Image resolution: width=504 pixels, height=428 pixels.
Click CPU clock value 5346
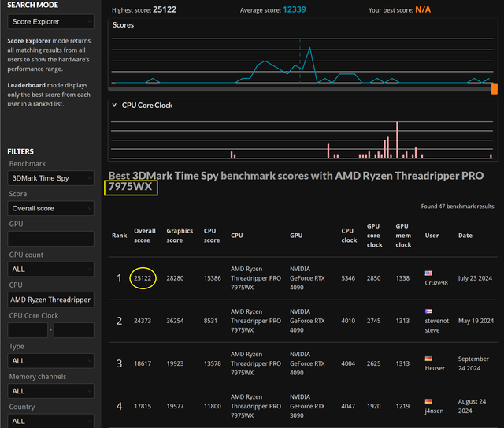click(348, 278)
